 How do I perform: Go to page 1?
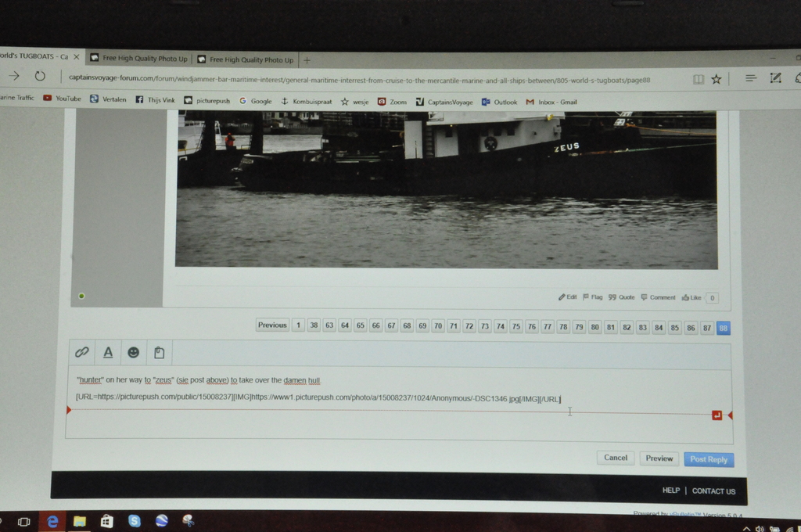(298, 325)
